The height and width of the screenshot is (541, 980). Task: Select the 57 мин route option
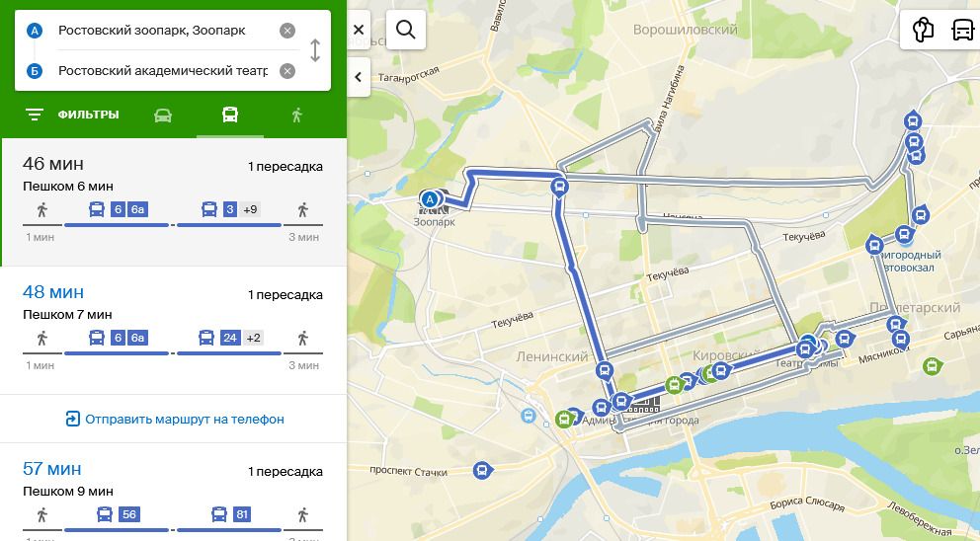point(173,493)
